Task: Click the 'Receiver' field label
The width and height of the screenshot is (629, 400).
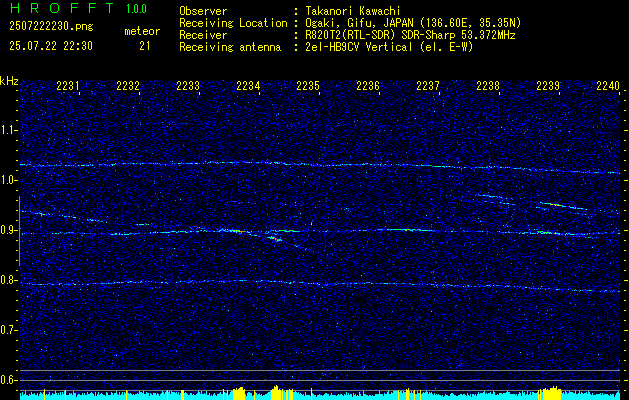Action: pos(203,35)
